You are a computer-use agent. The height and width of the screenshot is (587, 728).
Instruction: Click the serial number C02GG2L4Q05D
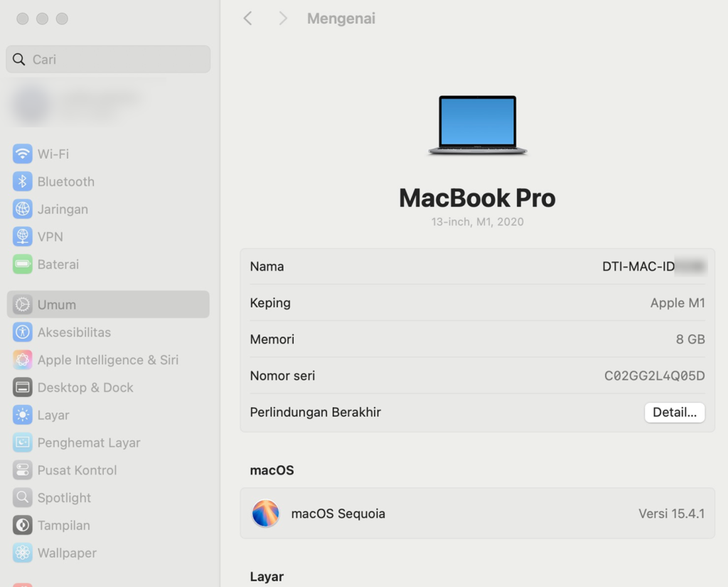(x=655, y=376)
